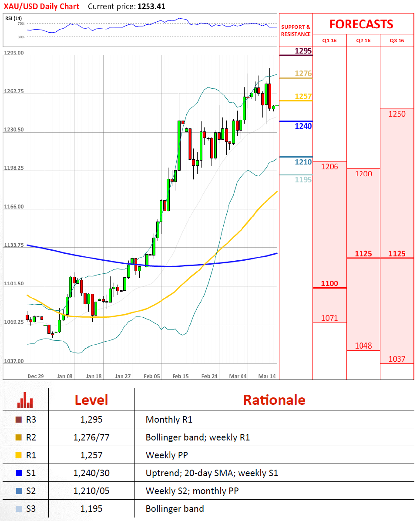Click the Rationale column header
Screen dimensions: 420x521
coord(274,400)
